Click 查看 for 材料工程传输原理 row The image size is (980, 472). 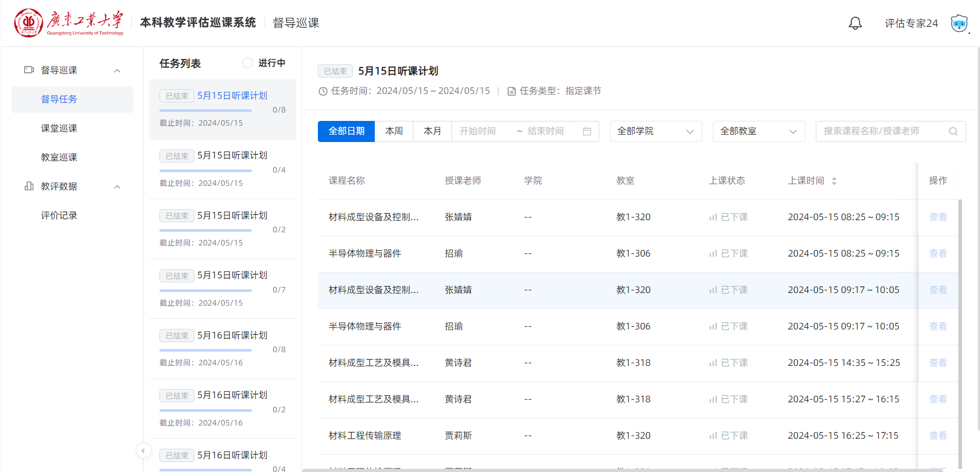point(938,436)
